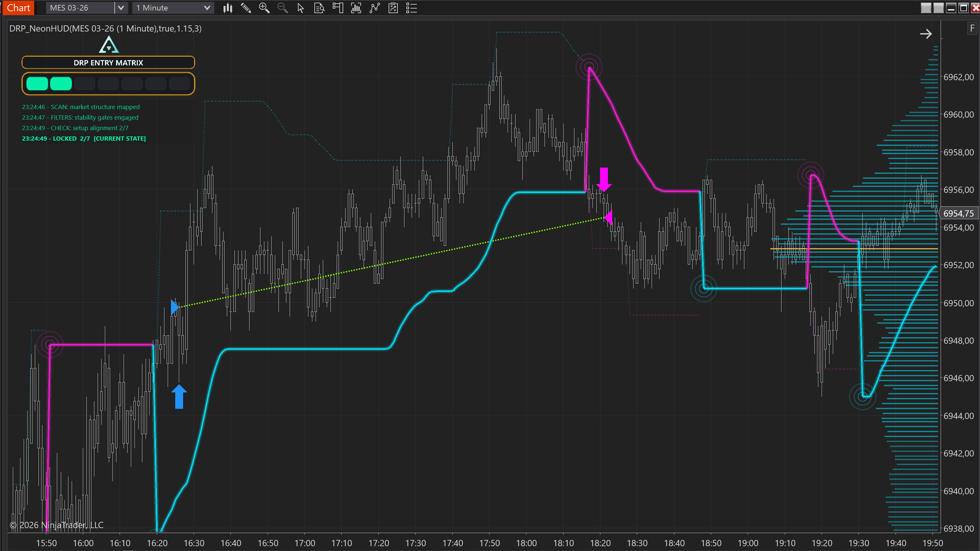Click the first gray link button in title bar
980x551 pixels.
[x=926, y=8]
